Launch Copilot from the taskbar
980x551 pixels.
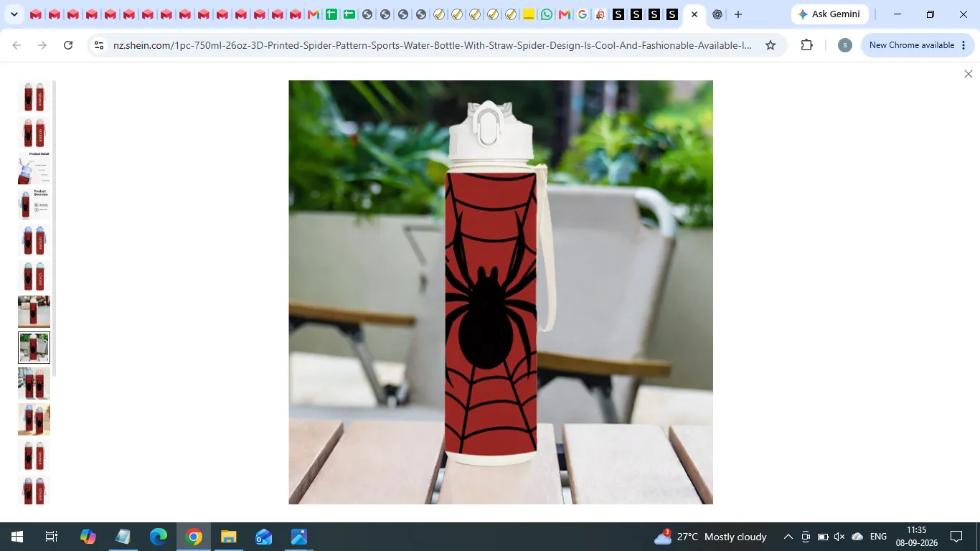[x=88, y=537]
